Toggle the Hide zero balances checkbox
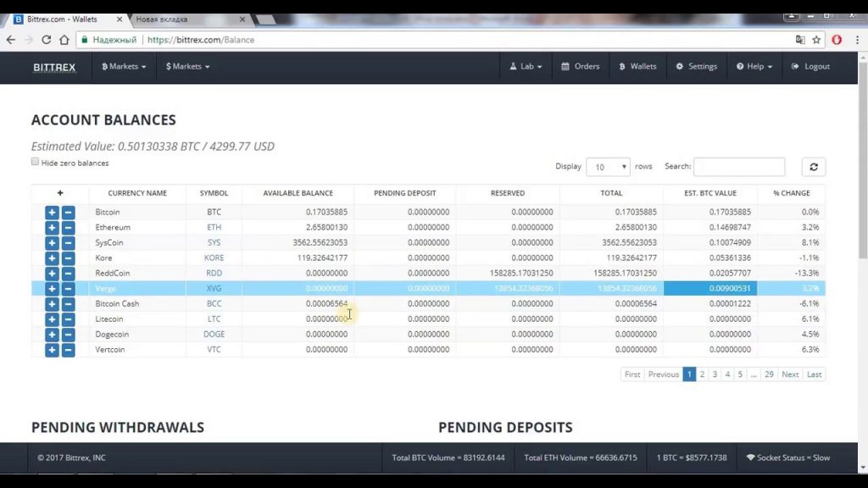Image resolution: width=868 pixels, height=488 pixels. pos(36,162)
